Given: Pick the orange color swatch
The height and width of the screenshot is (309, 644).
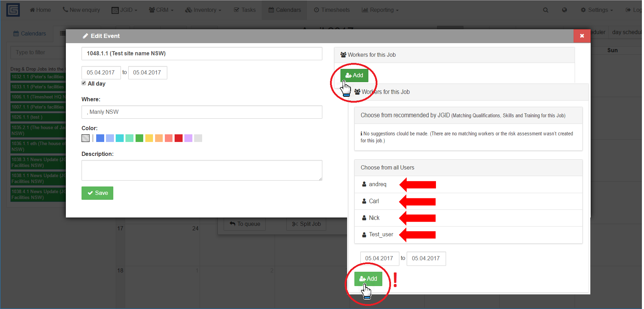Looking at the screenshot, I should [159, 138].
